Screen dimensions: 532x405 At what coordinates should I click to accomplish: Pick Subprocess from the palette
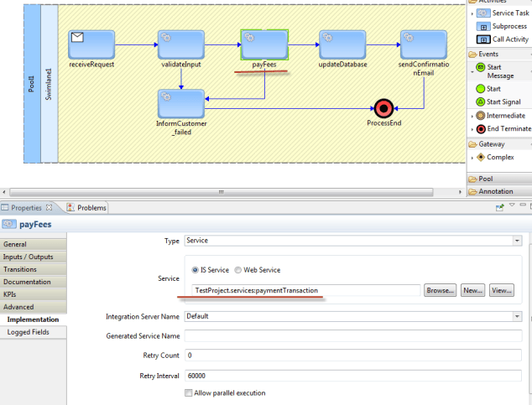tap(502, 26)
